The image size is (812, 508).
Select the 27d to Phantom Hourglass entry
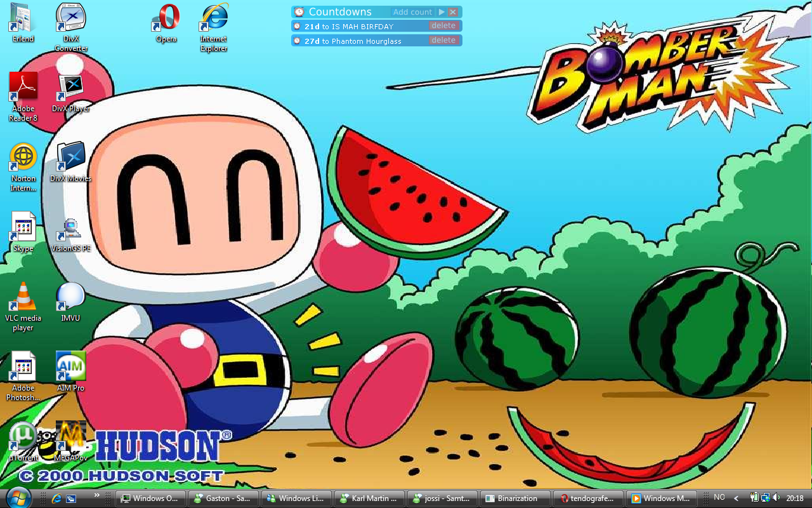pos(377,41)
